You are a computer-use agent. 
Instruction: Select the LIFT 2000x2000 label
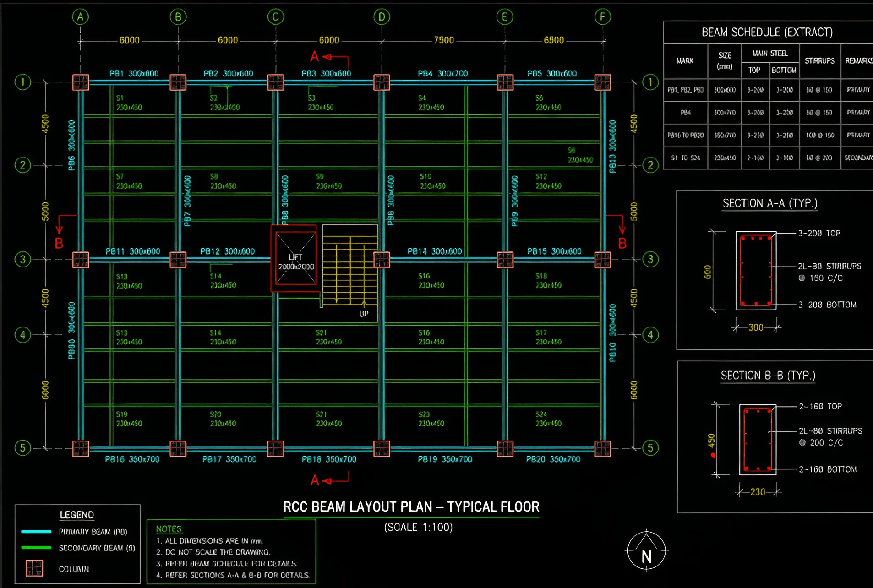coord(296,261)
